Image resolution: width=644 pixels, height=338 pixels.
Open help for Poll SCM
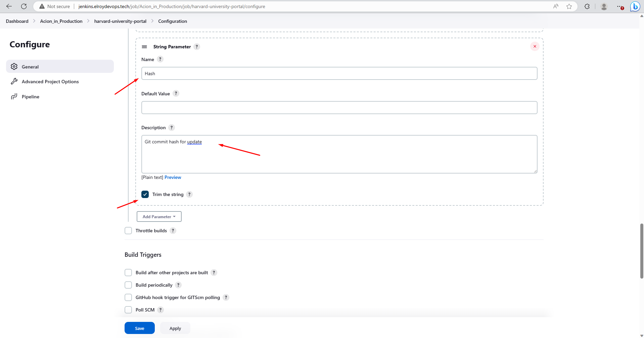160,310
